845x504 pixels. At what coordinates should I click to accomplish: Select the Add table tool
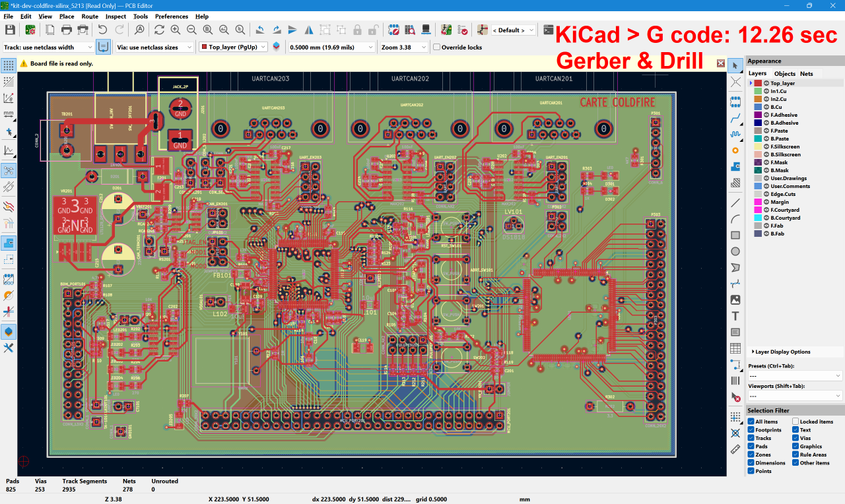[735, 348]
